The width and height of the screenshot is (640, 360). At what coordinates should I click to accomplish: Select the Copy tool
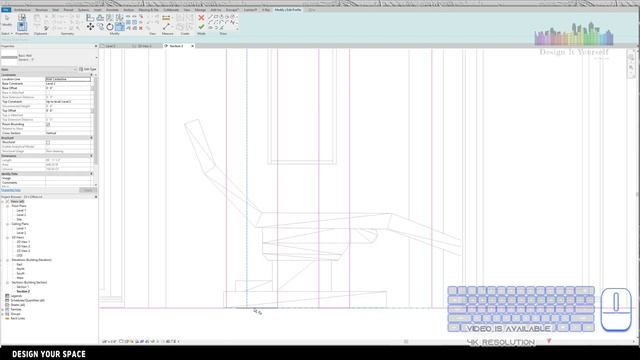click(x=101, y=27)
